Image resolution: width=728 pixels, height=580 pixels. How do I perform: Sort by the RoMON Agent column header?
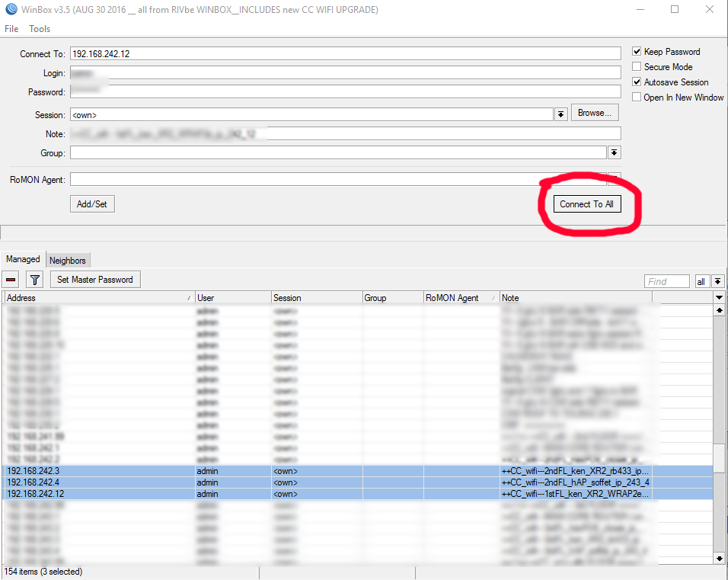(461, 298)
